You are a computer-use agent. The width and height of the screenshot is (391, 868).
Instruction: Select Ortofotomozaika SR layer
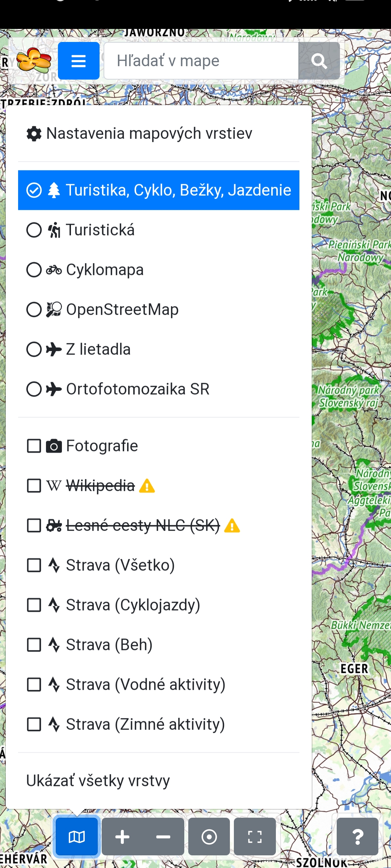pyautogui.click(x=137, y=389)
